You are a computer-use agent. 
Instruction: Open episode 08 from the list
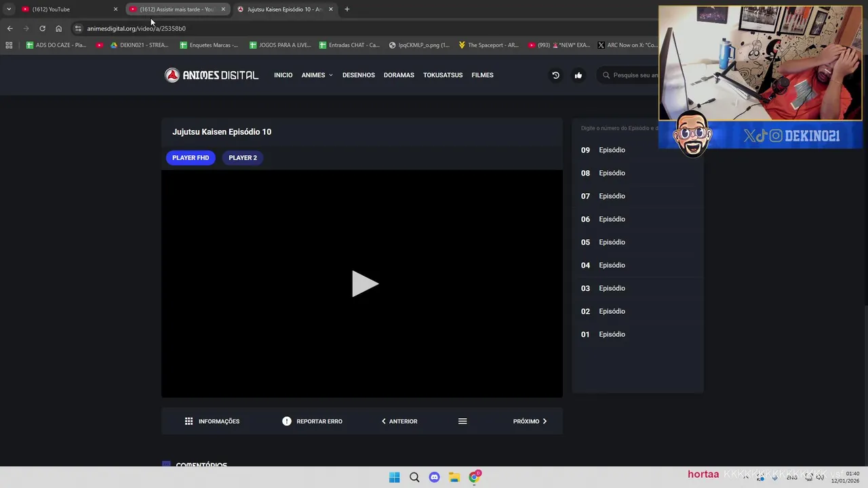[637, 173]
